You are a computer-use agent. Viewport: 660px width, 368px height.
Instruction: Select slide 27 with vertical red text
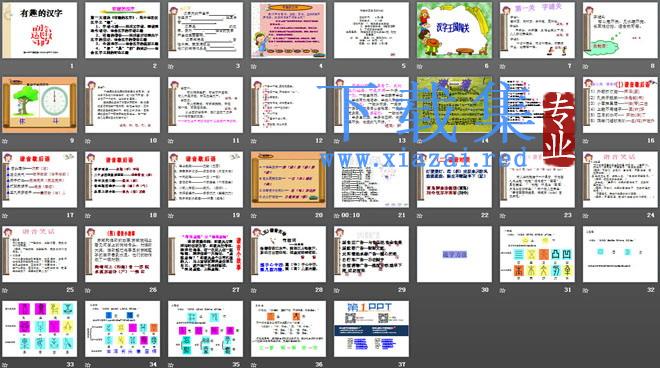[205, 254]
